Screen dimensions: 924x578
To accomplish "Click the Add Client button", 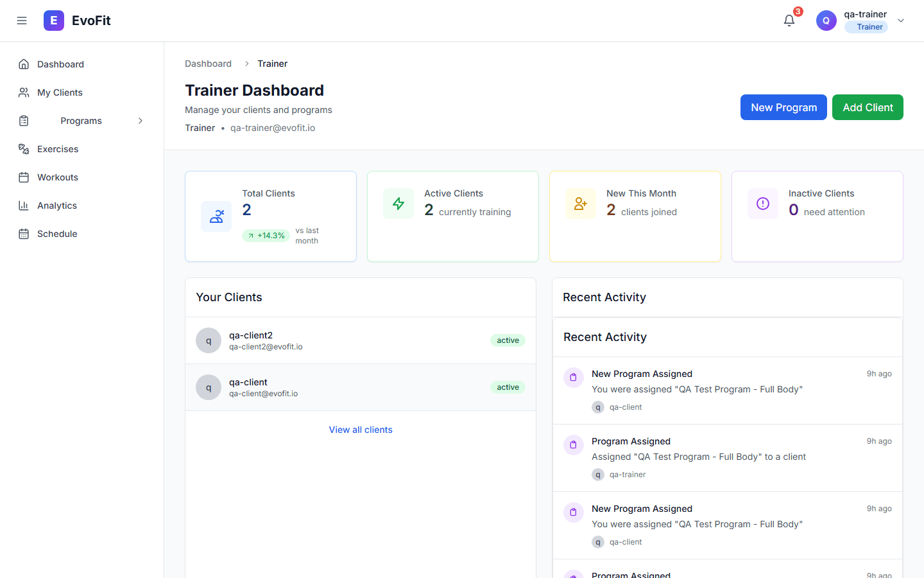I will coord(868,107).
